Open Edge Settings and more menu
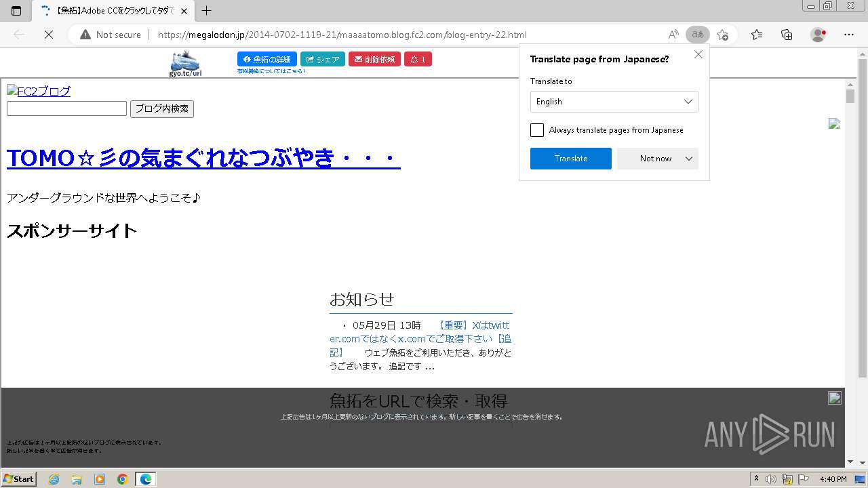The image size is (868, 488). click(848, 35)
